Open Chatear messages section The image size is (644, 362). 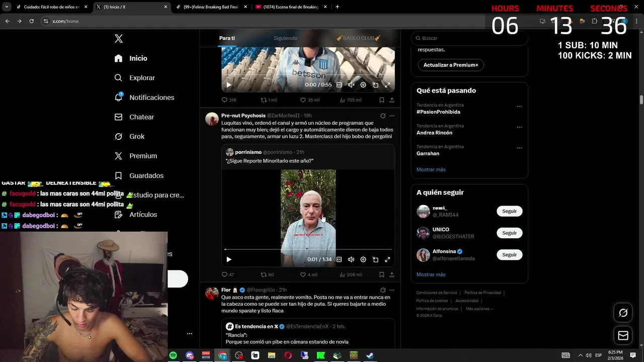pyautogui.click(x=134, y=117)
